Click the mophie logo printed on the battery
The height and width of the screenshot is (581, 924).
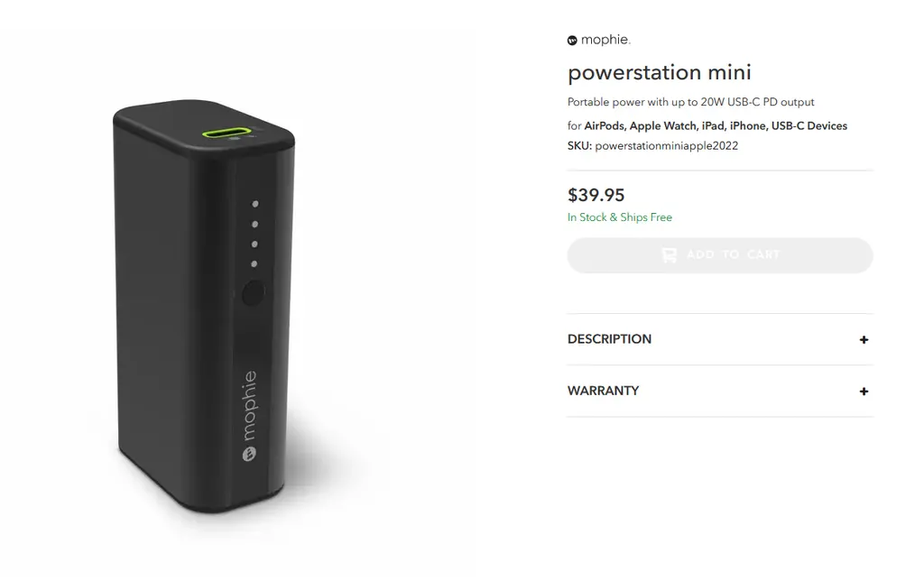[249, 416]
